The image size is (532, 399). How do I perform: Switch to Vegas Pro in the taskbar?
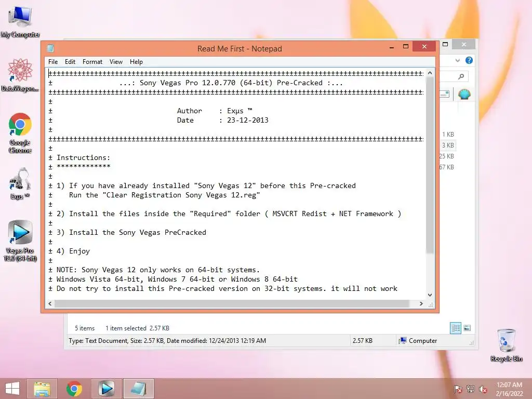pyautogui.click(x=106, y=389)
